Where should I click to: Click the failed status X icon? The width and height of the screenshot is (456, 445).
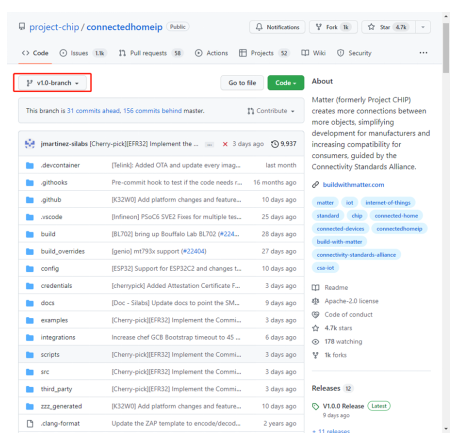225,144
